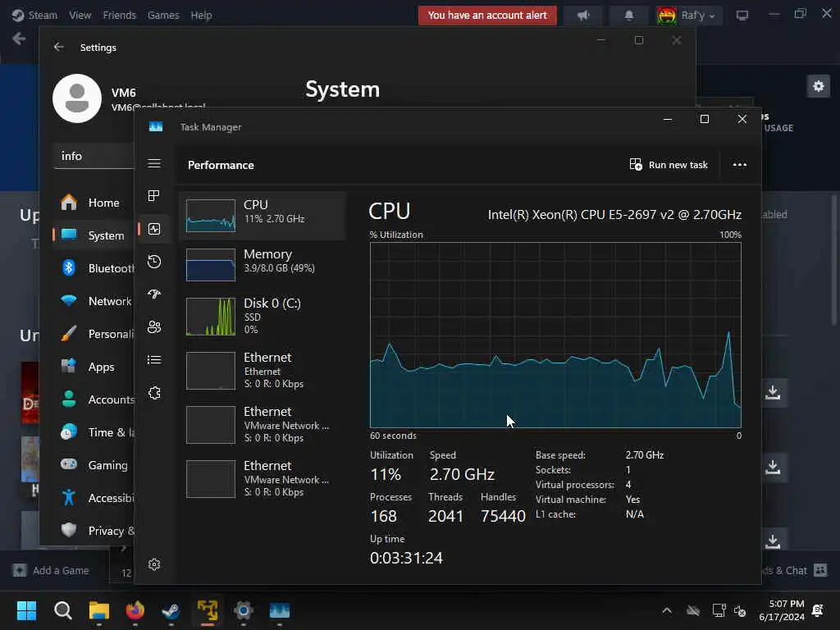Open Personalization section in Settings
The width and height of the screenshot is (840, 630).
click(x=94, y=334)
